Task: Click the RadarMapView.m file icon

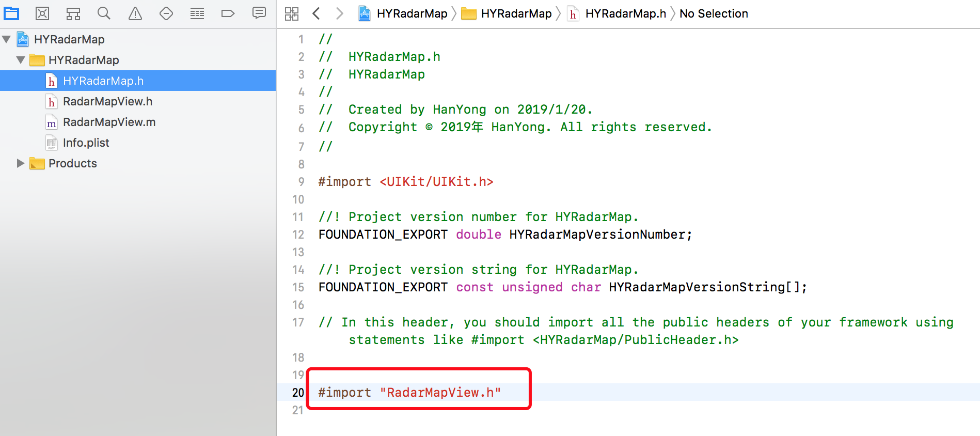Action: pyautogui.click(x=52, y=122)
